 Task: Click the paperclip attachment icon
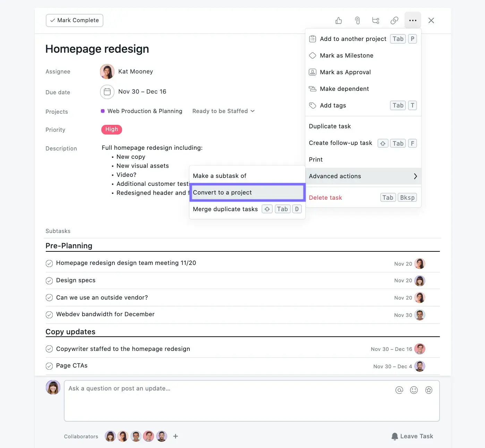[x=357, y=21]
